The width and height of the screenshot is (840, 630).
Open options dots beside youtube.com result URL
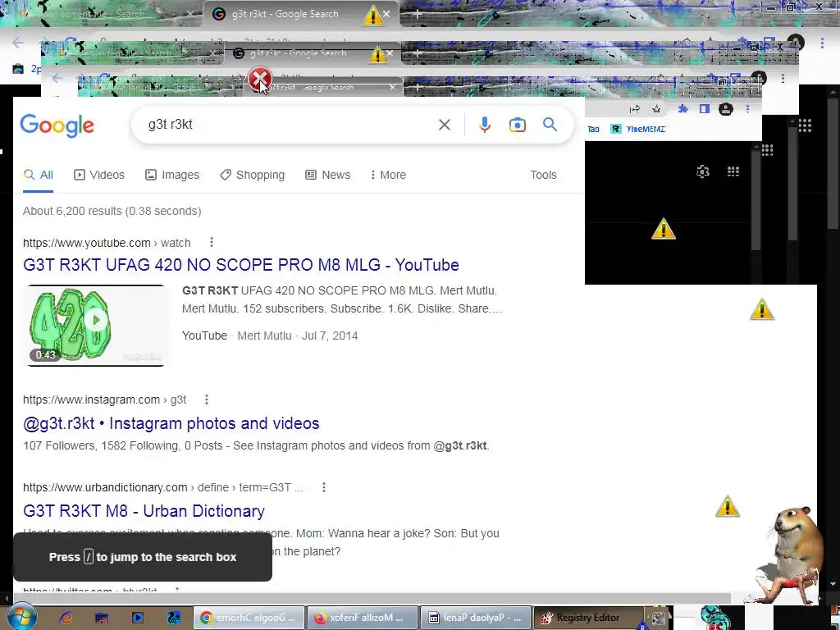click(x=212, y=243)
